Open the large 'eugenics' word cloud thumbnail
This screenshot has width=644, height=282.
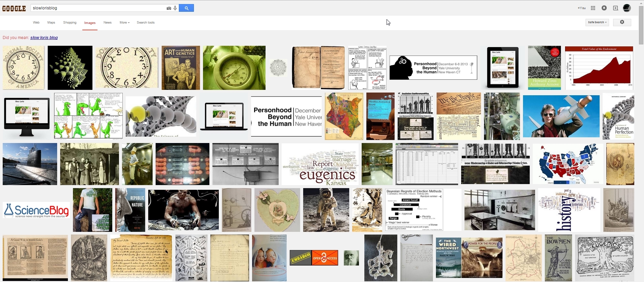click(320, 164)
